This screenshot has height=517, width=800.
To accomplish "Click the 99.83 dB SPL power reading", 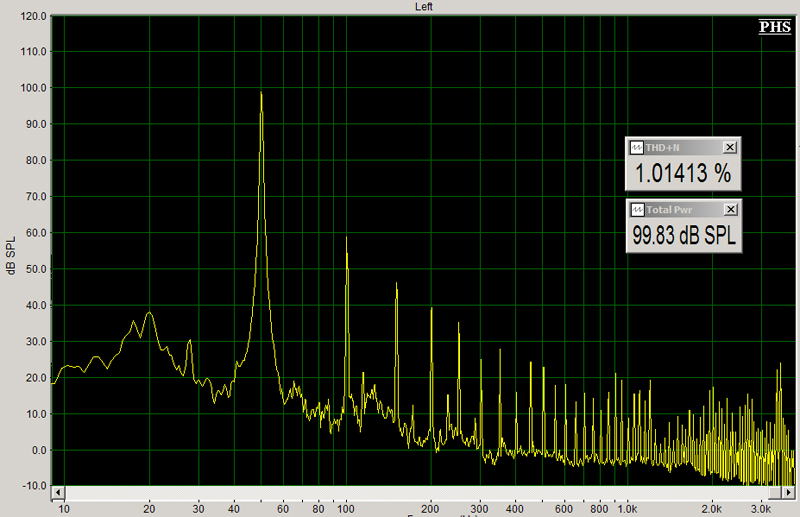I will 683,236.
